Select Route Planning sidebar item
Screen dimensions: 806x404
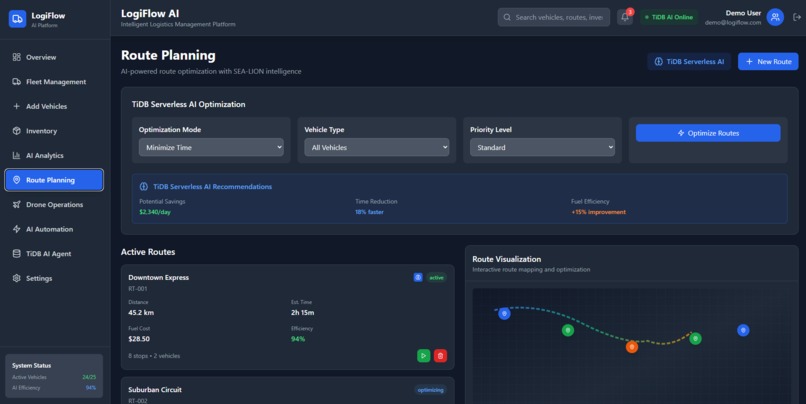(x=54, y=180)
